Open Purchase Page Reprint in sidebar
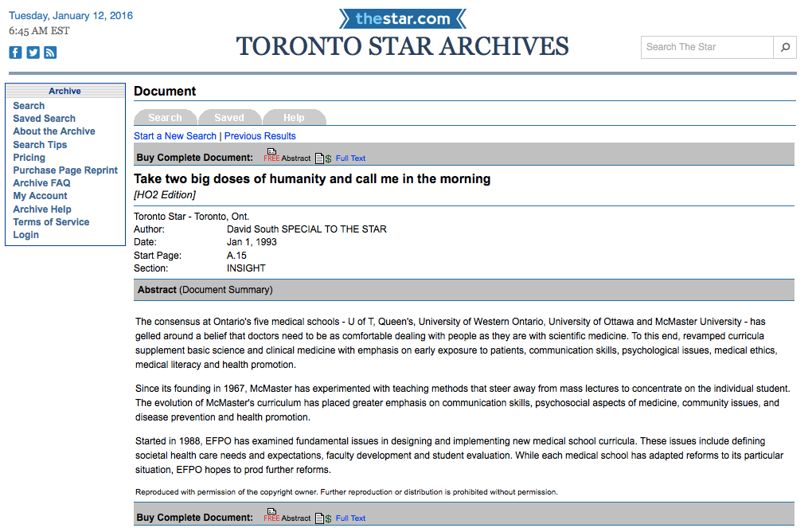Screen dimensions: 812x528 click(65, 170)
